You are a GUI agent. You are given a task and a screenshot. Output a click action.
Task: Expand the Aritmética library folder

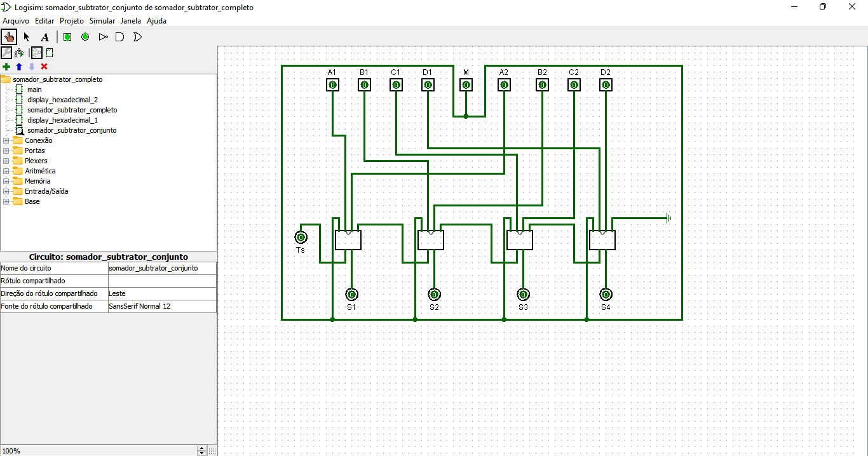[6, 171]
